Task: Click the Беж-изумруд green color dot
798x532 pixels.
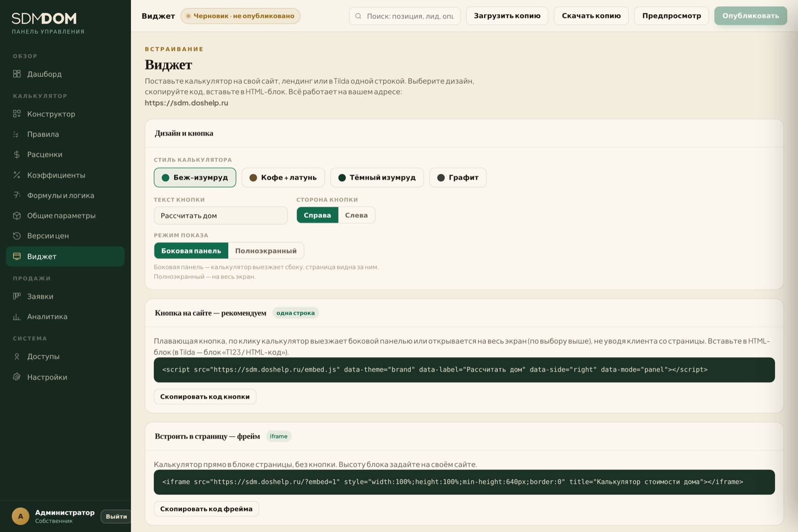Action: point(165,177)
